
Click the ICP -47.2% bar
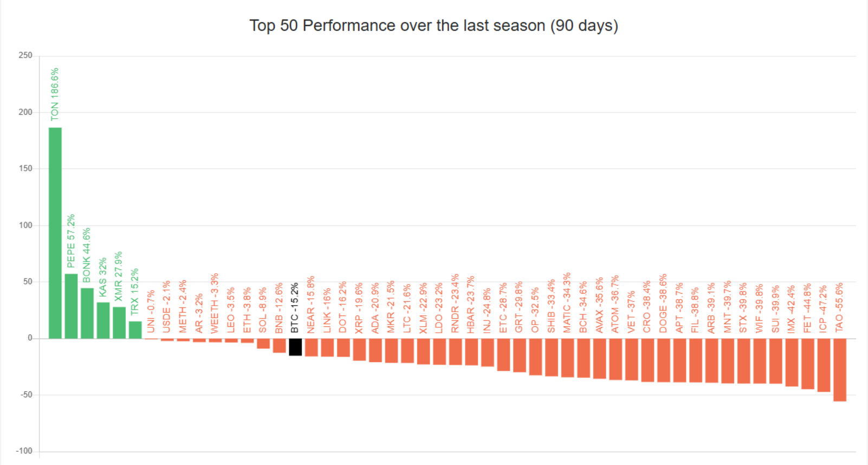point(824,365)
